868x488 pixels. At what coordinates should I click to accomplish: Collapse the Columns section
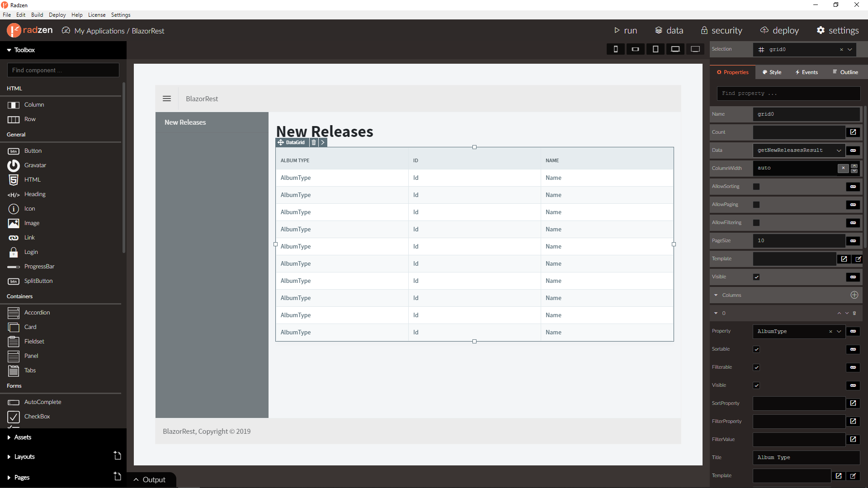(x=716, y=295)
